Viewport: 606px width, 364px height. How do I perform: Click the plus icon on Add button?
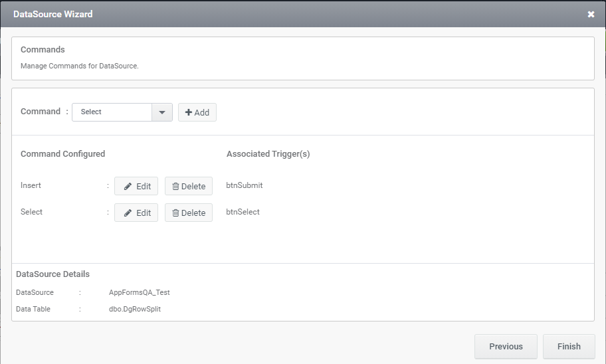tap(189, 112)
